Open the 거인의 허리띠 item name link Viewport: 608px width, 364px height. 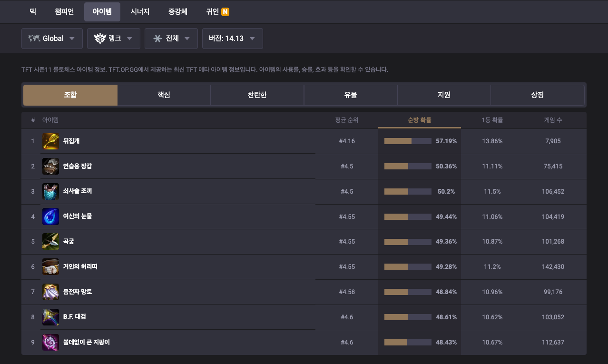[x=80, y=267]
